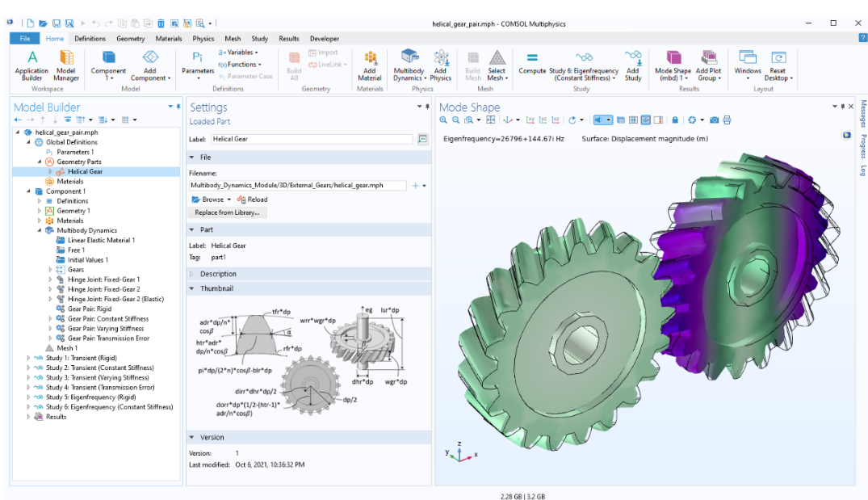Click the Show icon in Model Builder toolbar
The image size is (868, 500).
point(68,120)
